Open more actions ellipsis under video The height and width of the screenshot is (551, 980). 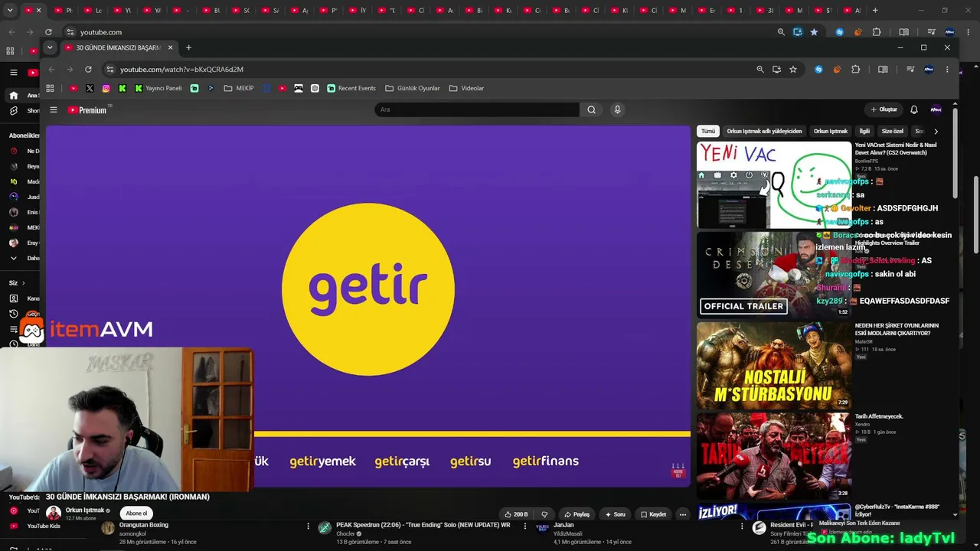click(683, 514)
